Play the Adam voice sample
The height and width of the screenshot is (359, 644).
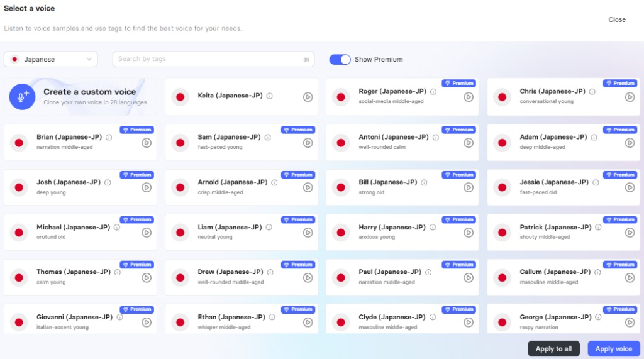[x=630, y=143]
